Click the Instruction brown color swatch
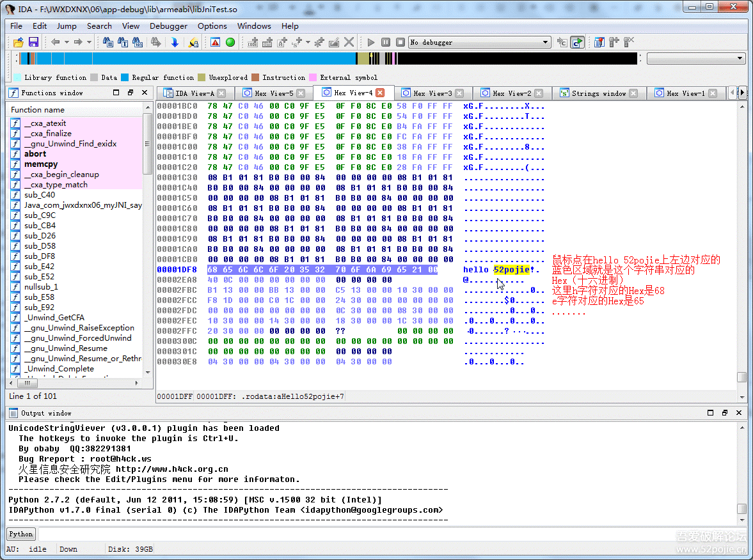The width and height of the screenshot is (753, 560). [255, 78]
